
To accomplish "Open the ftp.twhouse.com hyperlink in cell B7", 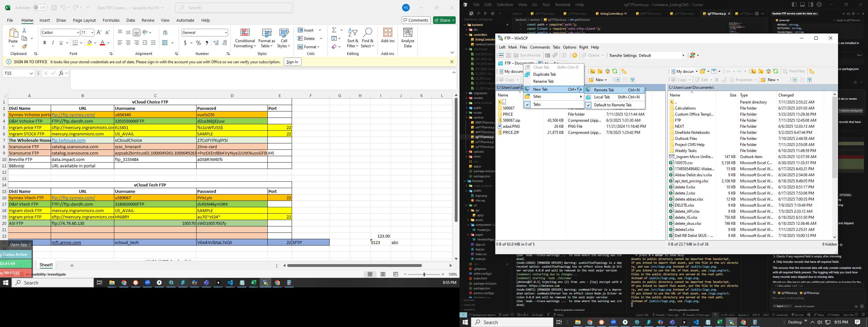I will 68,140.
